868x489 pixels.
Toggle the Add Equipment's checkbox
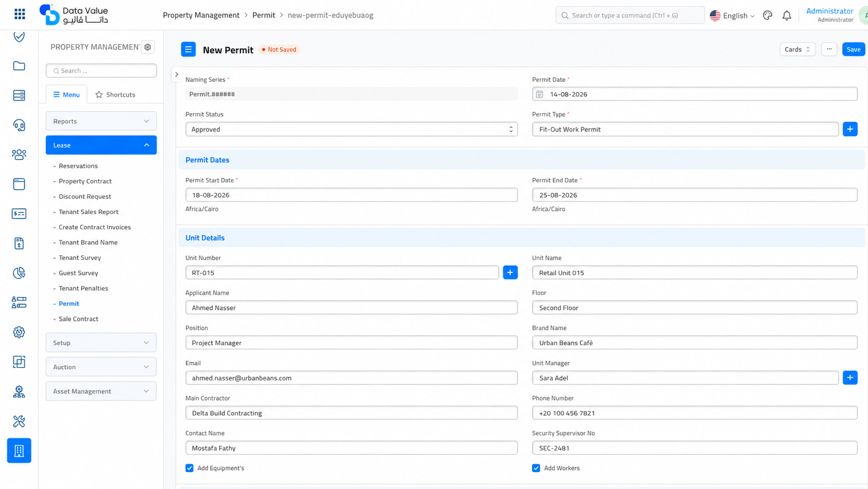(x=189, y=468)
